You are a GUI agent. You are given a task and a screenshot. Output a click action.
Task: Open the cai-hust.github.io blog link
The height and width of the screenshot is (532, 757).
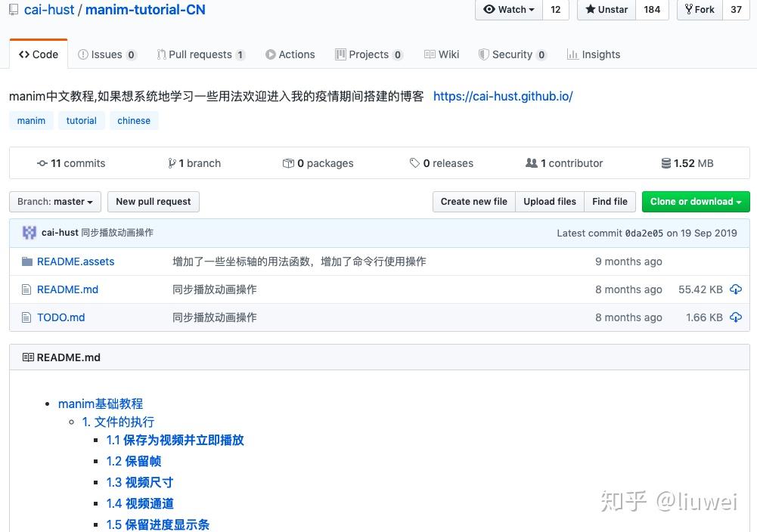coord(503,96)
